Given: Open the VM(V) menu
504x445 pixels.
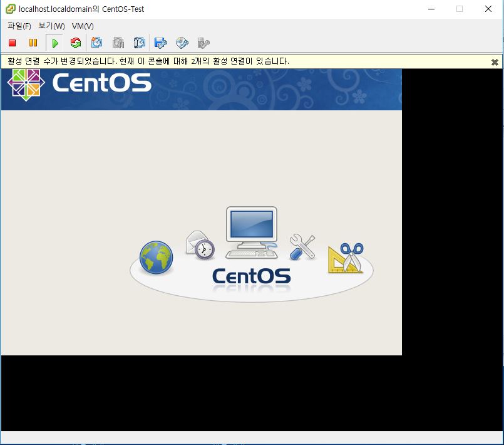Looking at the screenshot, I should point(83,26).
